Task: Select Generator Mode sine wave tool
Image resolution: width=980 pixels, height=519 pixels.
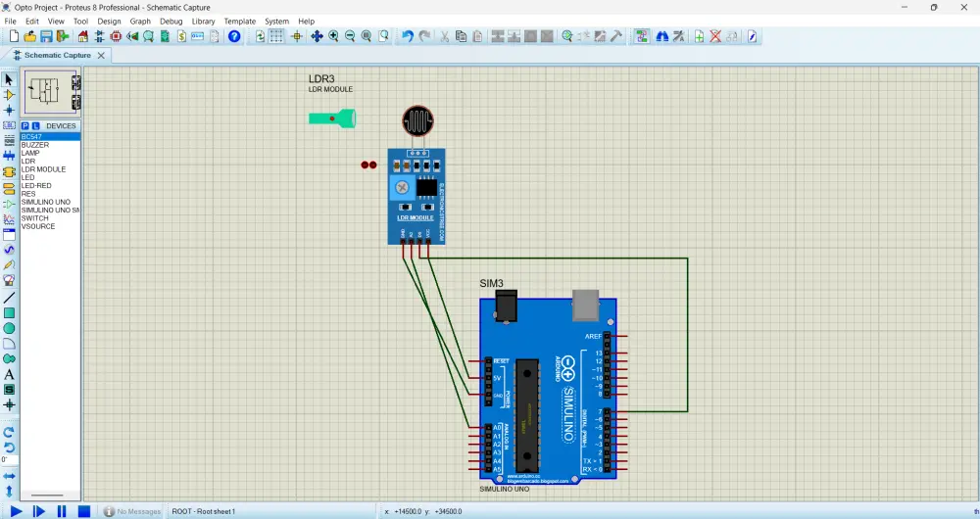Action: coord(9,249)
